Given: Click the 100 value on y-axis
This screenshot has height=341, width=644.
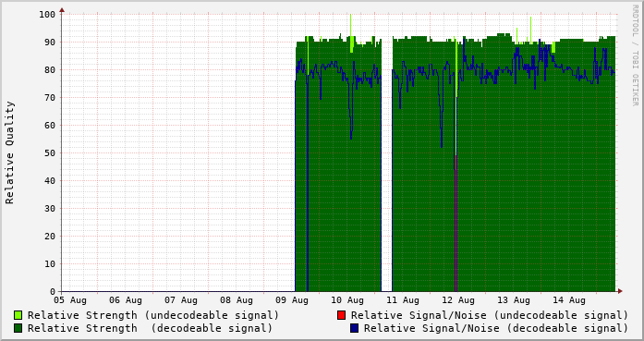Looking at the screenshot, I should (47, 15).
